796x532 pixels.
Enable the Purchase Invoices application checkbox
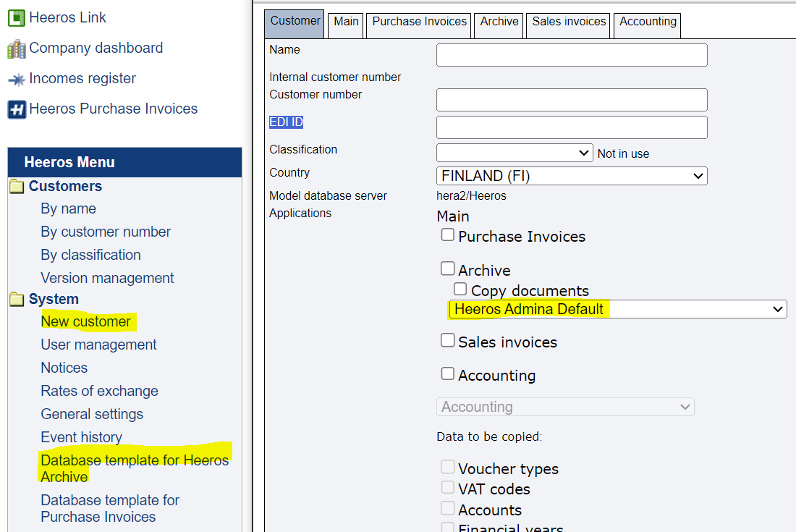coord(447,235)
